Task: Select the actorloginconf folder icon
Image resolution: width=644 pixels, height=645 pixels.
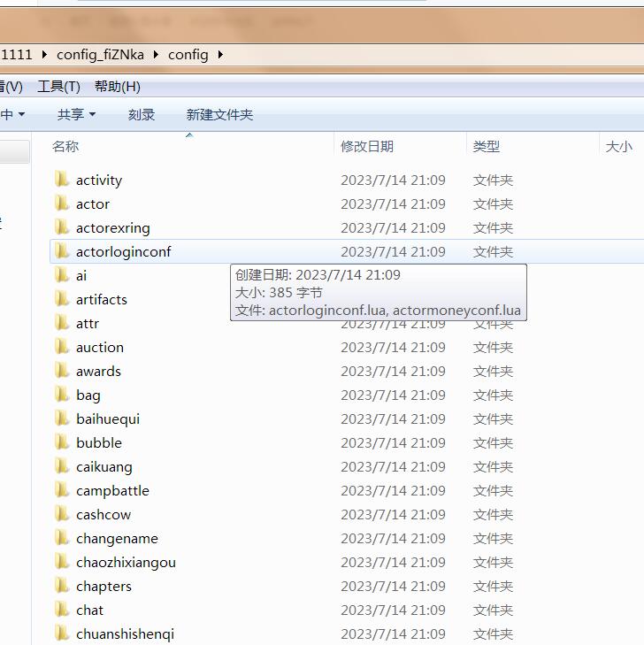Action: (62, 251)
